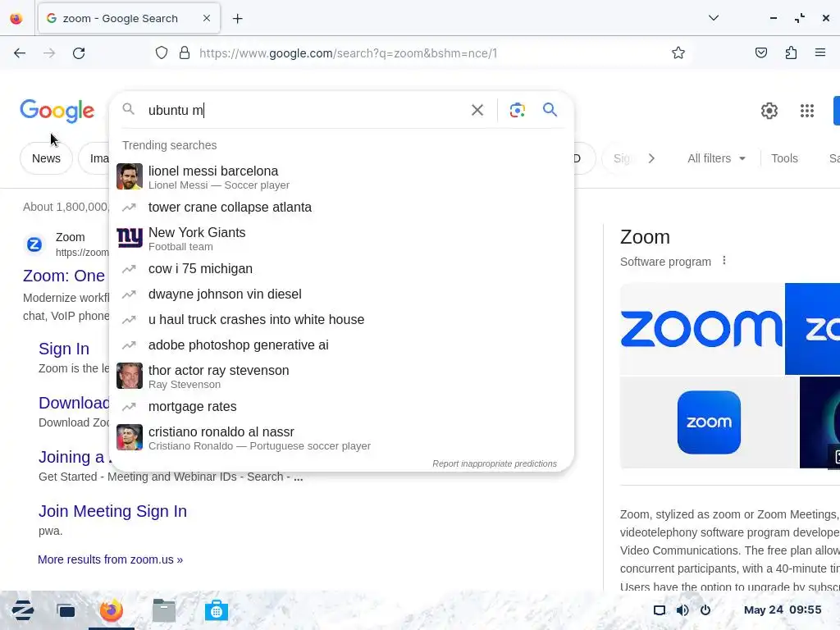This screenshot has width=840, height=630.
Task: Open the Firefox extensions menu
Action: click(791, 52)
